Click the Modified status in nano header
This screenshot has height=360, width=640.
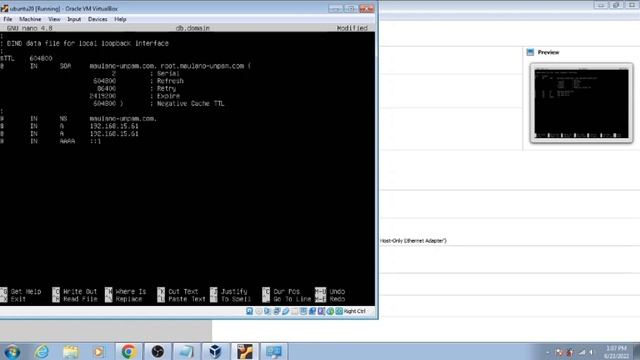352,28
